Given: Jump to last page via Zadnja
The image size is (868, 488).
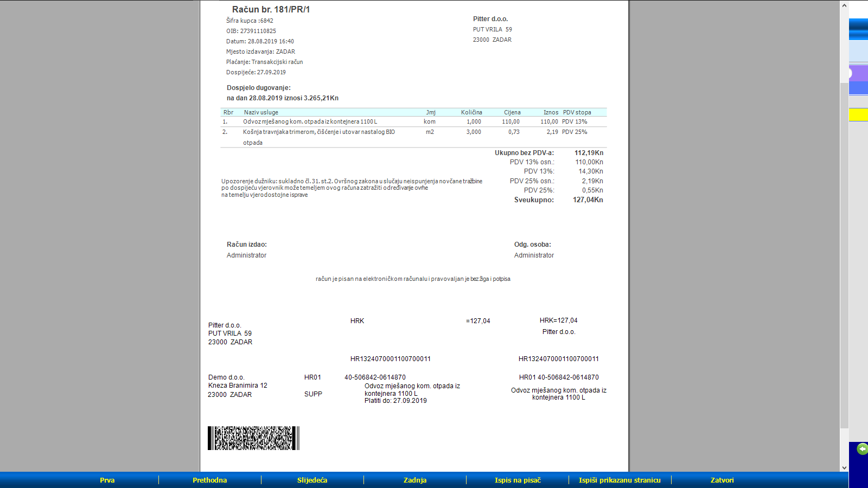Looking at the screenshot, I should (x=414, y=480).
